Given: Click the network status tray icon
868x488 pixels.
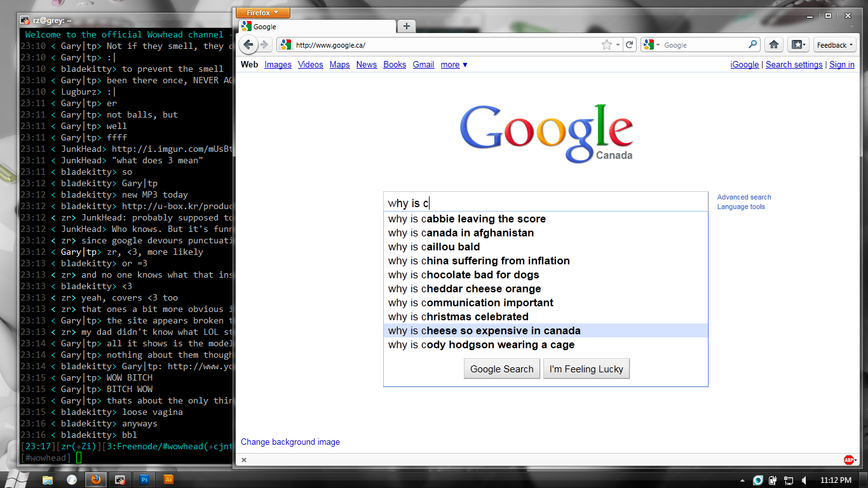Looking at the screenshot, I should tap(789, 480).
